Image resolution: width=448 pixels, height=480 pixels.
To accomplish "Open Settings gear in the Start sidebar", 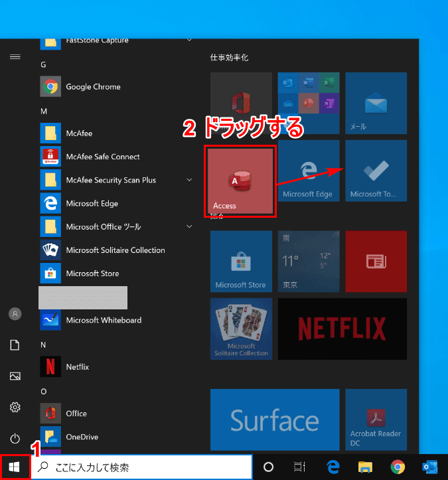I will point(15,407).
